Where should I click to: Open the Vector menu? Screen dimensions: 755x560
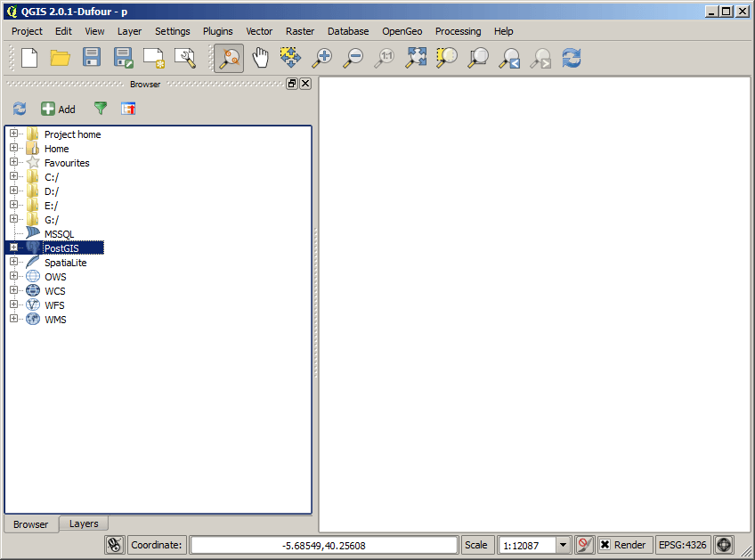pyautogui.click(x=259, y=31)
